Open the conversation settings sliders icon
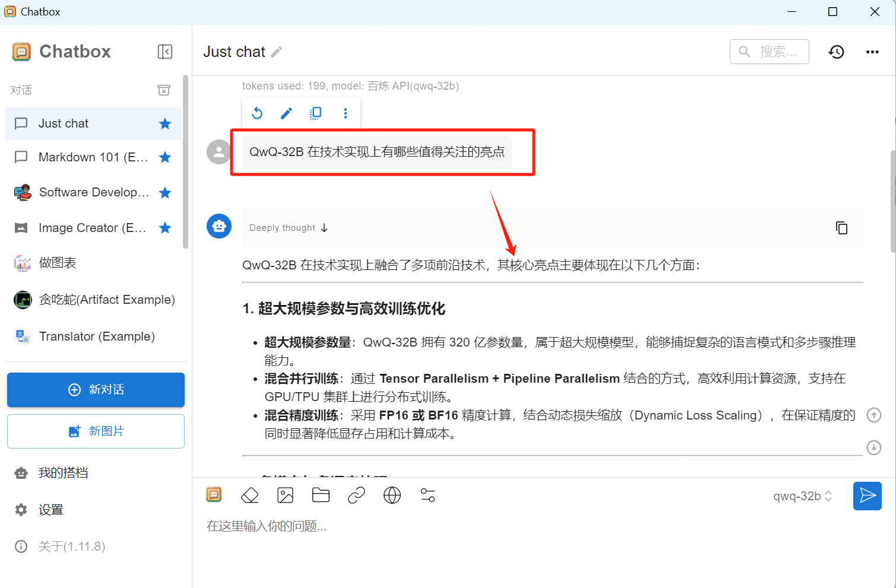This screenshot has width=896, height=588. pos(428,495)
